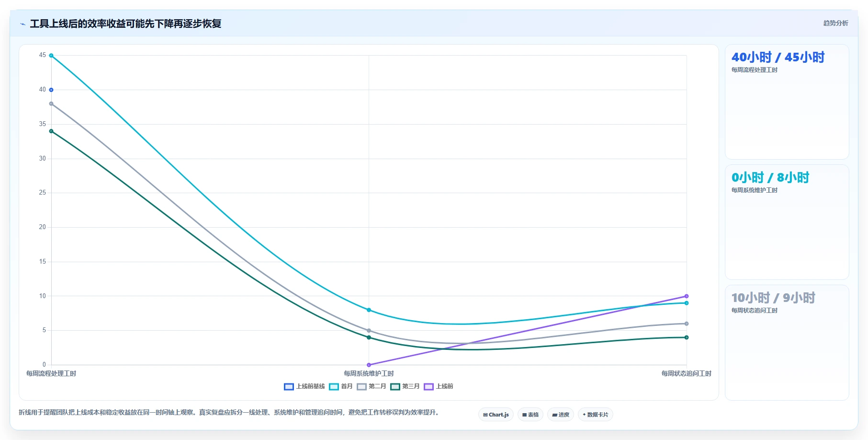The image size is (868, 440).
Task: Toggle the 上线前基线 legend color box
Action: click(x=289, y=387)
